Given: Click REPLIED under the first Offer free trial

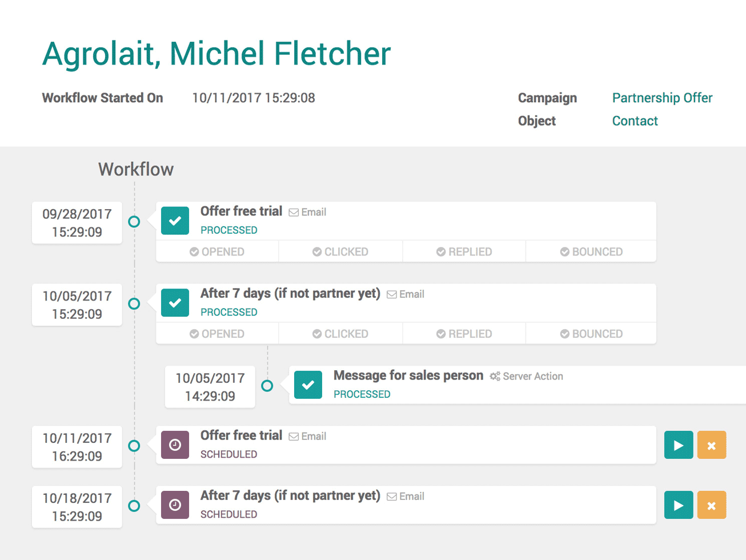Looking at the screenshot, I should 464,251.
